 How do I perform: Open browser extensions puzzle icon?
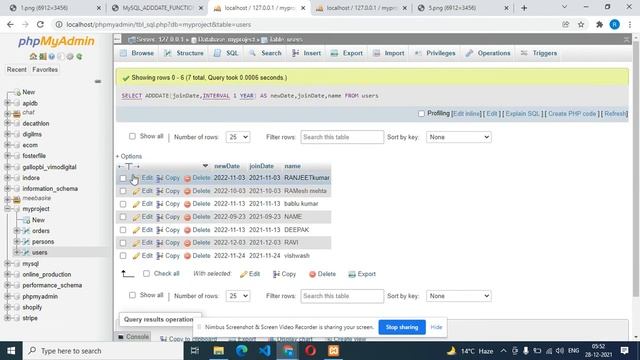point(599,24)
